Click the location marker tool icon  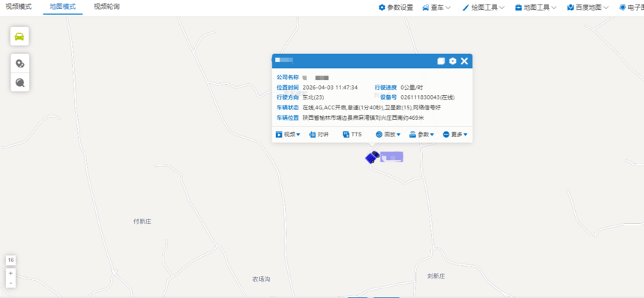click(x=19, y=64)
